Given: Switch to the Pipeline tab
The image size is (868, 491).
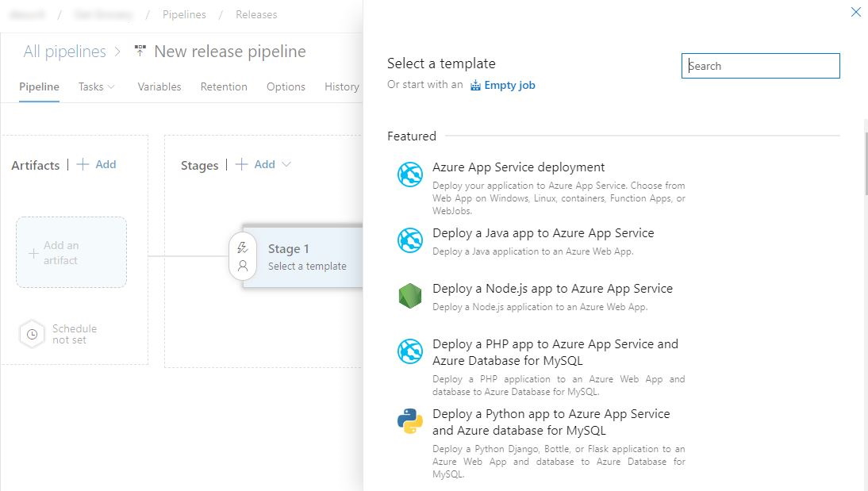Looking at the screenshot, I should click(x=40, y=86).
